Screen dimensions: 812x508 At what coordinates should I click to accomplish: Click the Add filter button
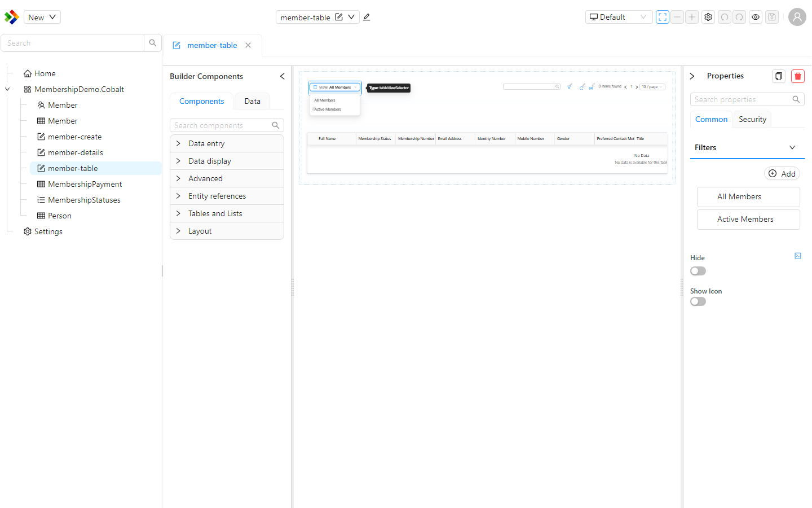pyautogui.click(x=782, y=174)
